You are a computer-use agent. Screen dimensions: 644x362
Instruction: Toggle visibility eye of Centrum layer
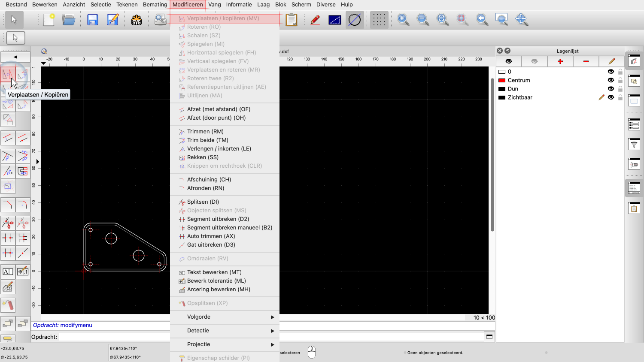pyautogui.click(x=611, y=80)
